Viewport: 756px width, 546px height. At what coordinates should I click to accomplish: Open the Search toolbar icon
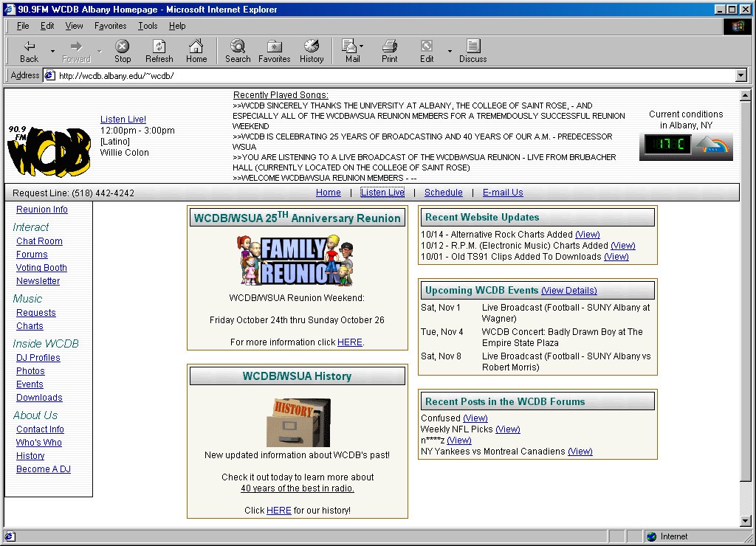point(238,46)
